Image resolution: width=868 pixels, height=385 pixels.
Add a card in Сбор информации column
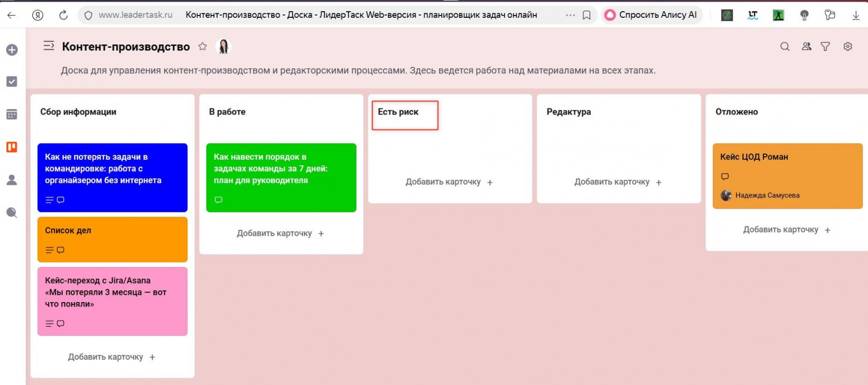[112, 357]
